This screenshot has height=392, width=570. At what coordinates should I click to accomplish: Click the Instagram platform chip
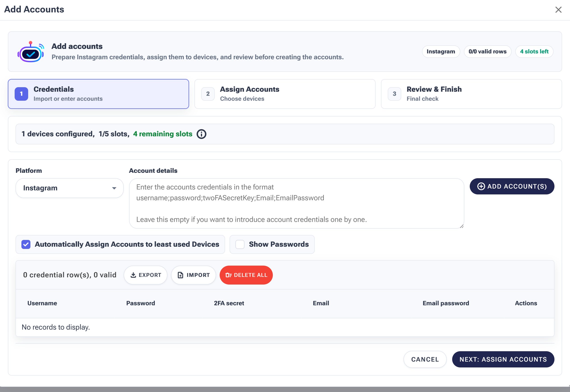[441, 52]
